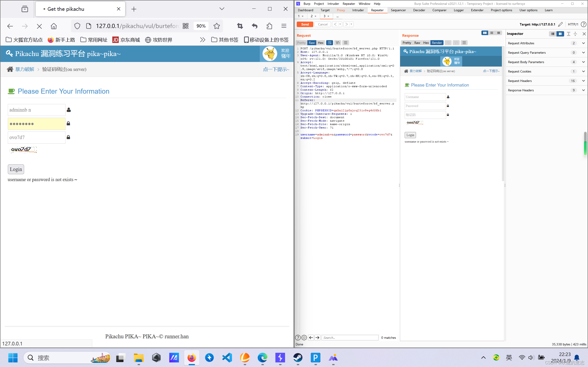Close the Inspector panel
Image resolution: width=588 pixels, height=367 pixels.
tap(584, 34)
